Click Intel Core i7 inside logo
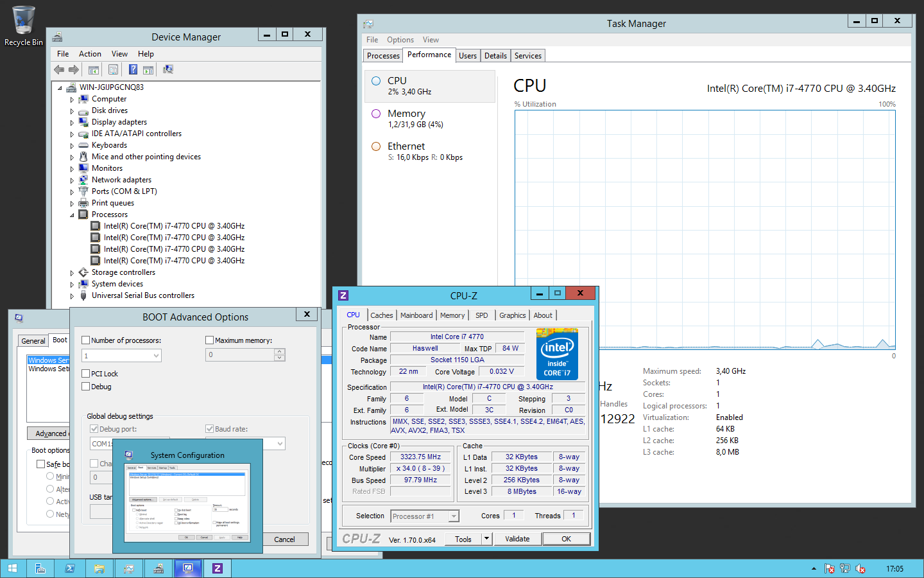The height and width of the screenshot is (578, 924). (x=557, y=355)
